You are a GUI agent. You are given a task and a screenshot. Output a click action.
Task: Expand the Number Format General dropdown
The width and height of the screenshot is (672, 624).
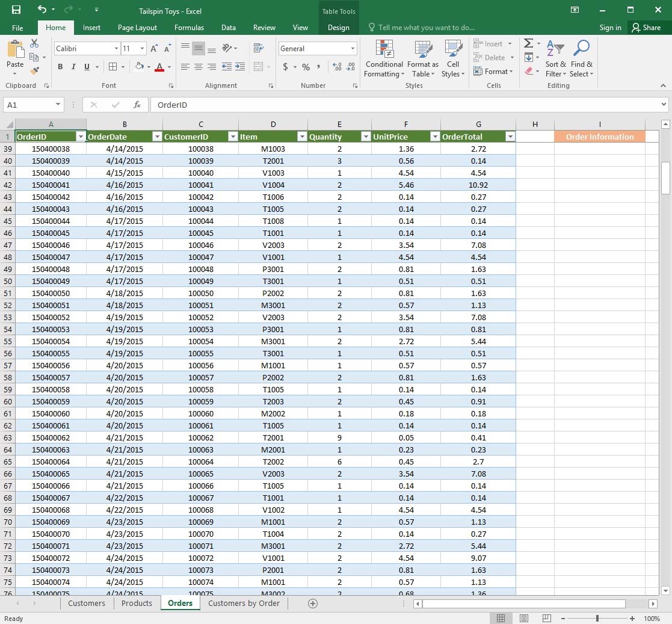coord(353,49)
